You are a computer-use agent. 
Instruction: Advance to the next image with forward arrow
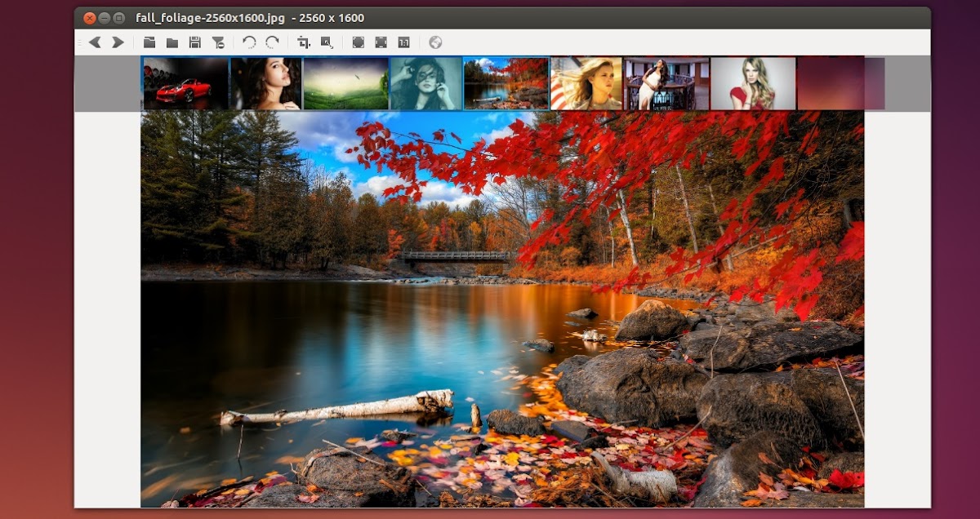(x=118, y=42)
